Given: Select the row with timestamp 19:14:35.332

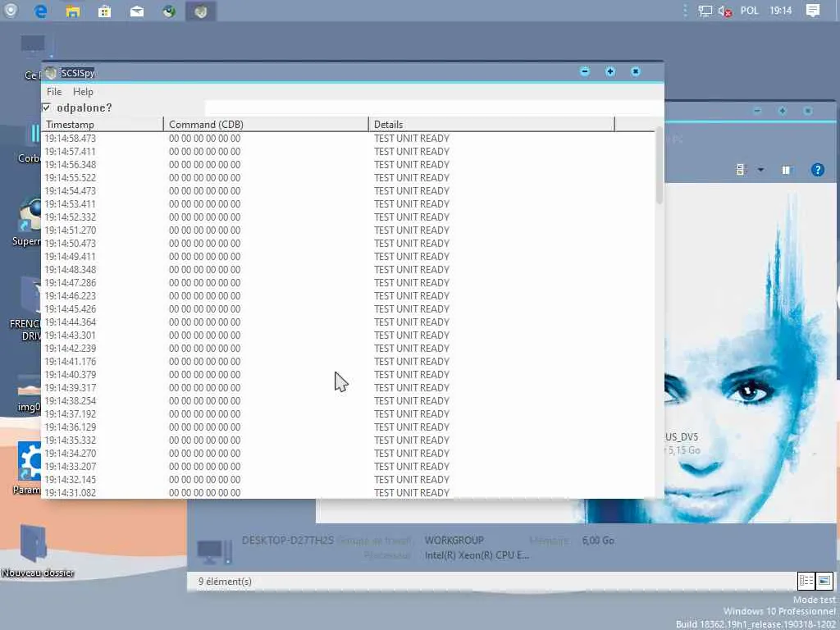Looking at the screenshot, I should (x=348, y=441).
